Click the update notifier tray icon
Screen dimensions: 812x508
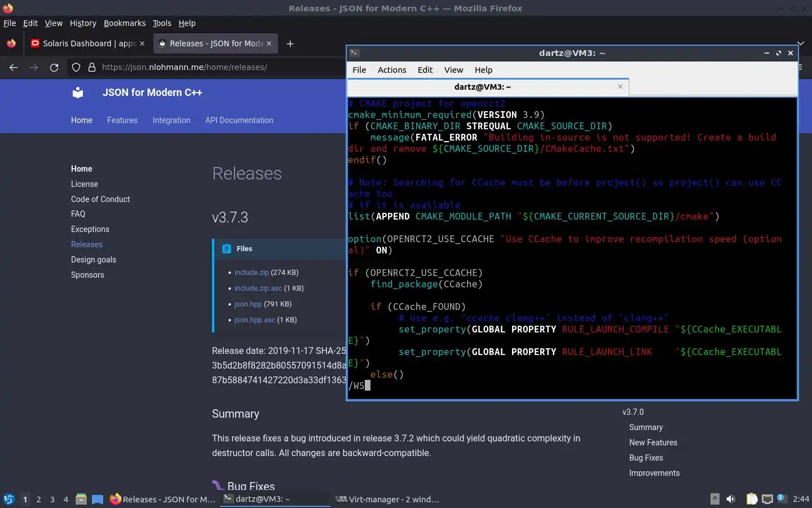point(782,498)
